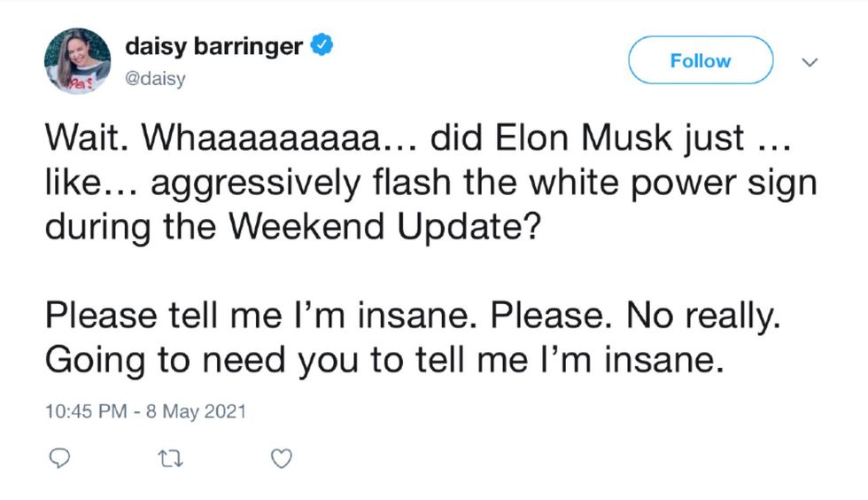
Task: Expand the tweet options chevron
Action: click(x=808, y=62)
